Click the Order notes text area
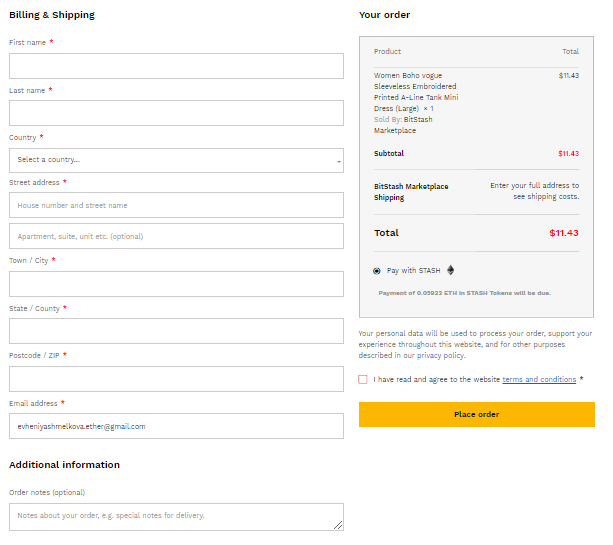The width and height of the screenshot is (613, 545). coord(176,516)
